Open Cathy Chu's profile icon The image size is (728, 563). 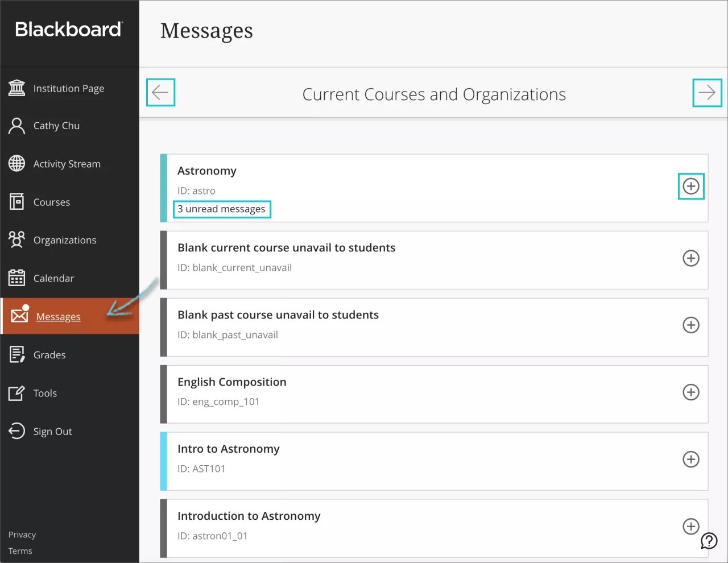click(x=16, y=126)
